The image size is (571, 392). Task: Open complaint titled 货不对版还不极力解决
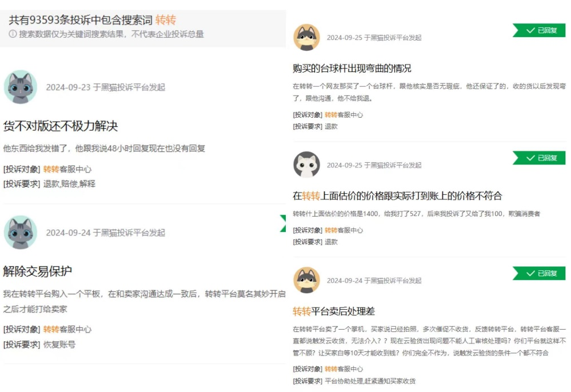click(61, 126)
